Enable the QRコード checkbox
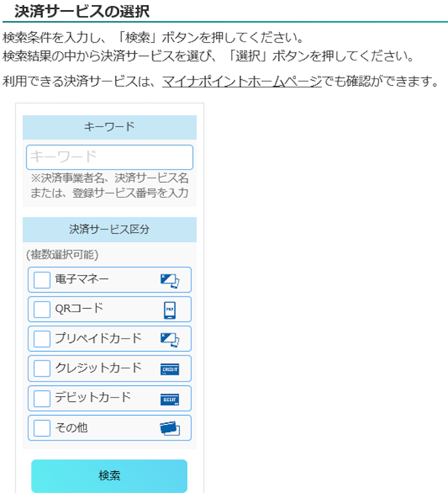 (x=42, y=309)
